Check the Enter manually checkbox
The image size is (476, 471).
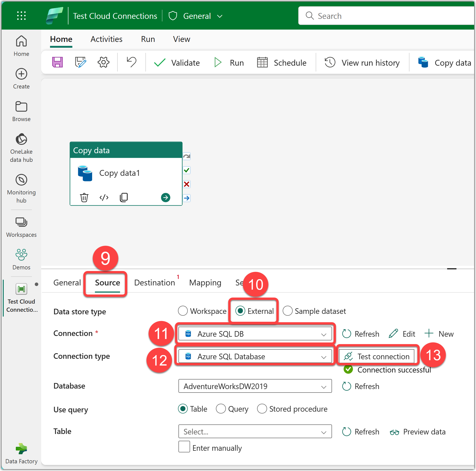point(184,447)
